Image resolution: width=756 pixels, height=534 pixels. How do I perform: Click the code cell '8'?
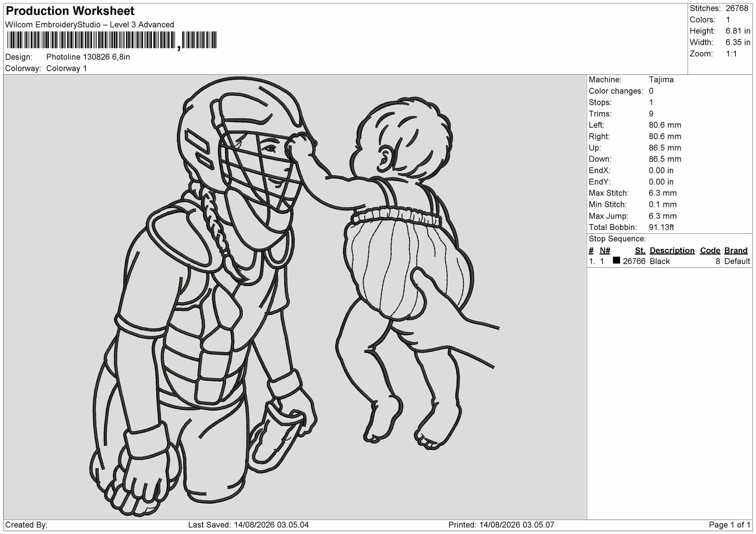coord(718,261)
